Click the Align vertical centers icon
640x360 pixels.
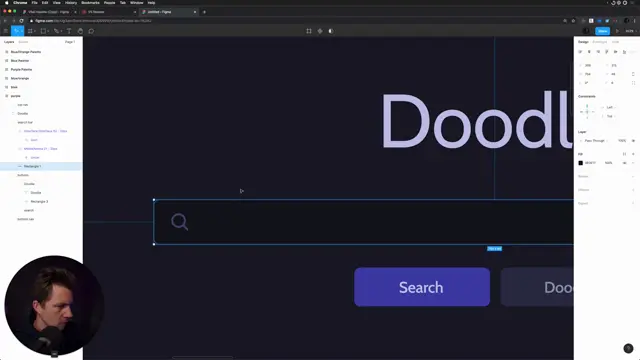(x=616, y=52)
